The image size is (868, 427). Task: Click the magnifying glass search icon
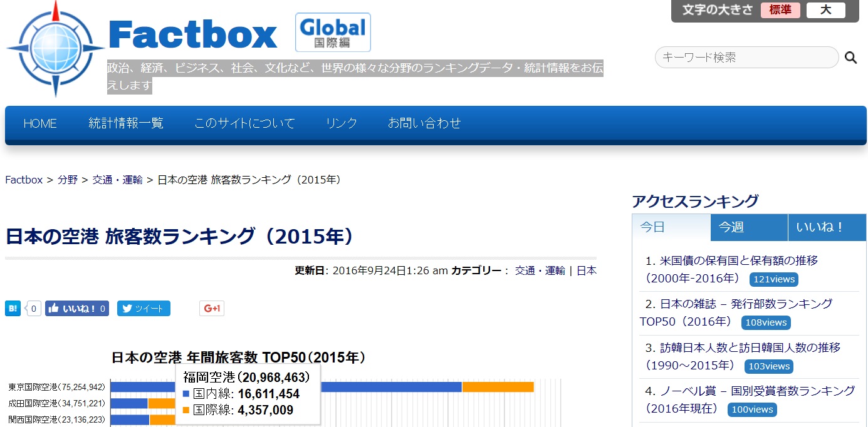point(850,58)
